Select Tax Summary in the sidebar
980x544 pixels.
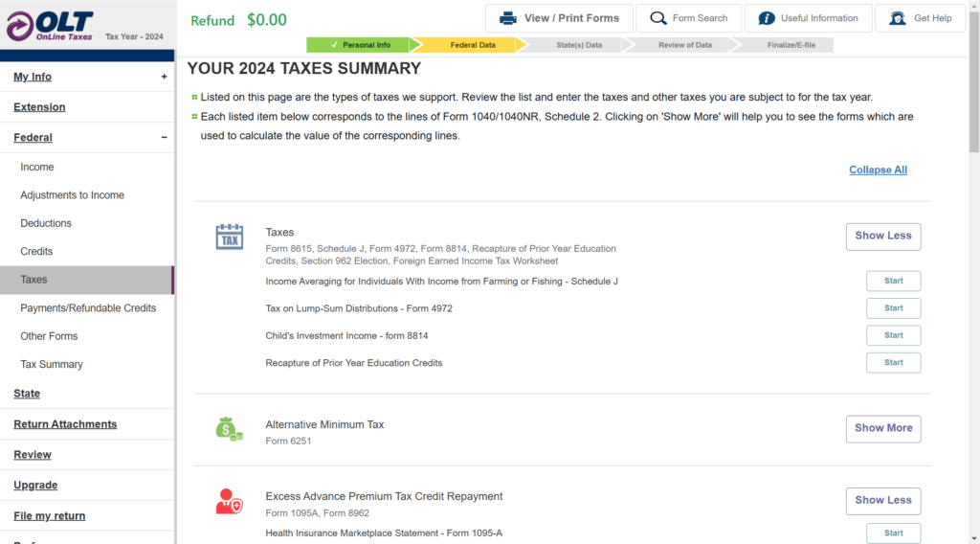point(52,364)
